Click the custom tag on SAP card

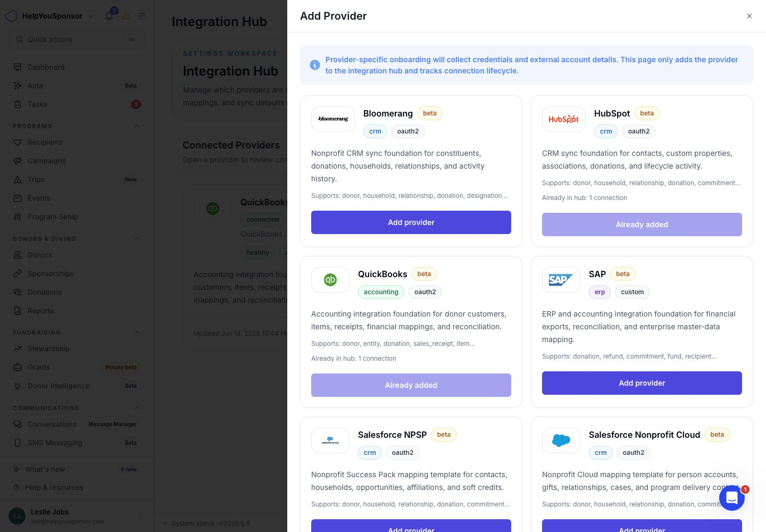[x=632, y=292]
